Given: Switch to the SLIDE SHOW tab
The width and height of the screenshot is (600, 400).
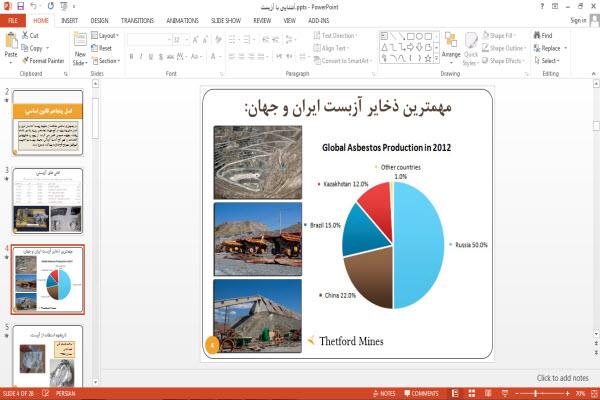Looking at the screenshot, I should 226,20.
